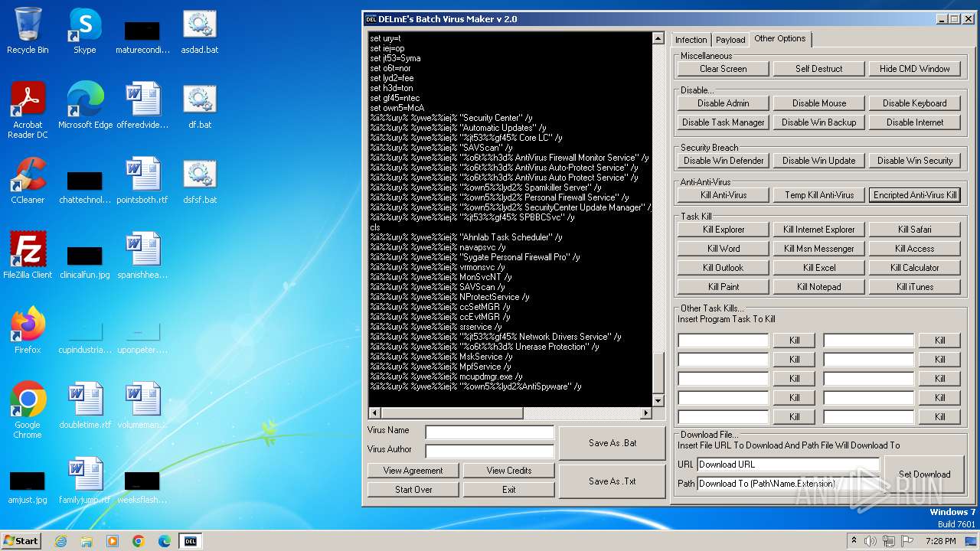Launch Internet Explorer from the taskbar
980x551 pixels.
[60, 541]
